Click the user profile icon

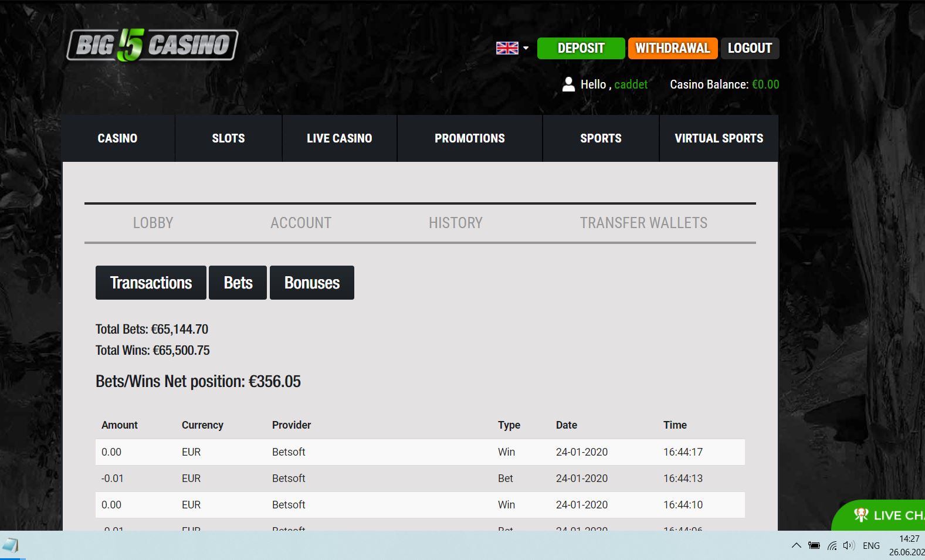tap(568, 84)
